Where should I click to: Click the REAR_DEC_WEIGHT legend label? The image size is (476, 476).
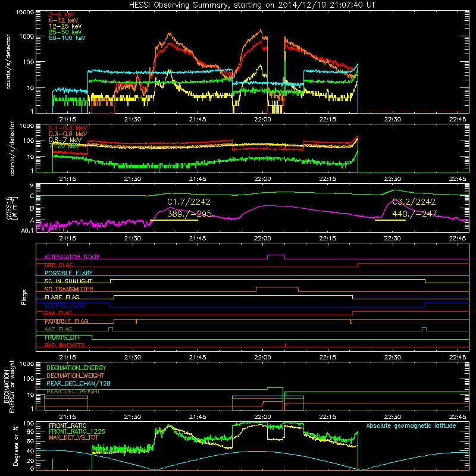click(73, 392)
